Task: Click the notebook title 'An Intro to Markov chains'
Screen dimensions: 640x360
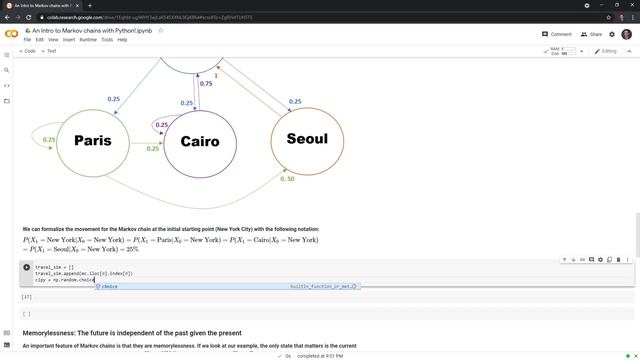Action: [x=92, y=31]
